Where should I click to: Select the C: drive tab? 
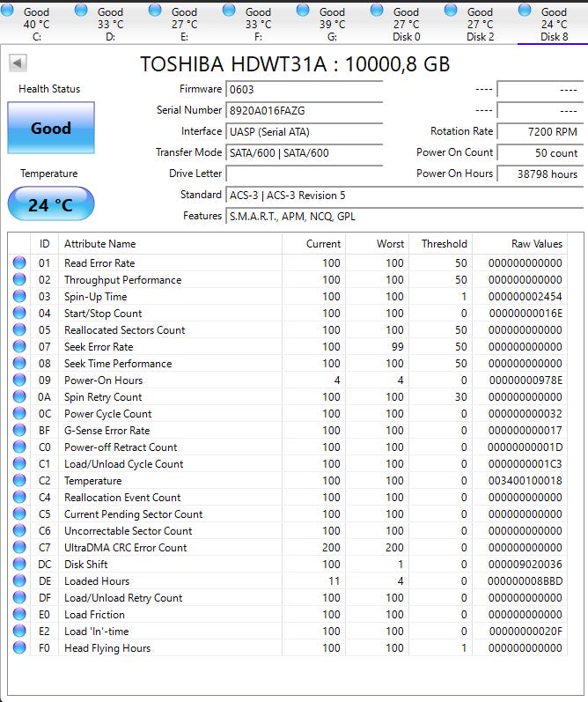point(36,23)
